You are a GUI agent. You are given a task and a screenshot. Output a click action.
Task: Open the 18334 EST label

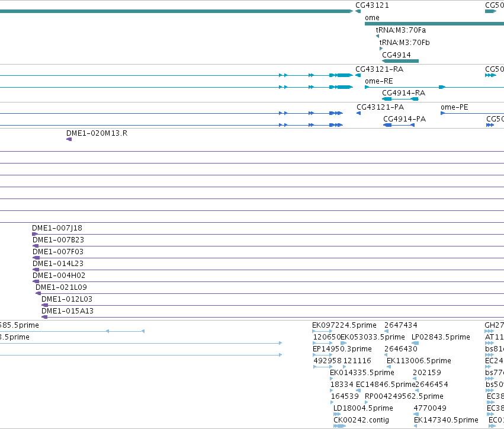tap(342, 385)
